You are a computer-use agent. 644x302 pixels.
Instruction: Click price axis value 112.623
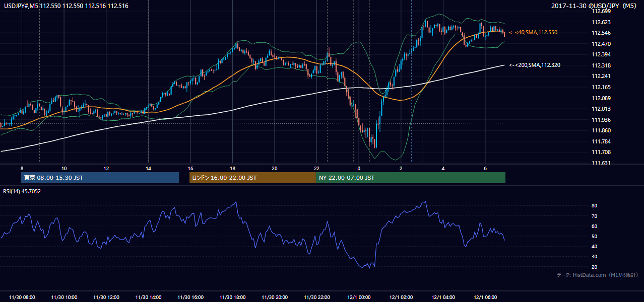[602, 22]
